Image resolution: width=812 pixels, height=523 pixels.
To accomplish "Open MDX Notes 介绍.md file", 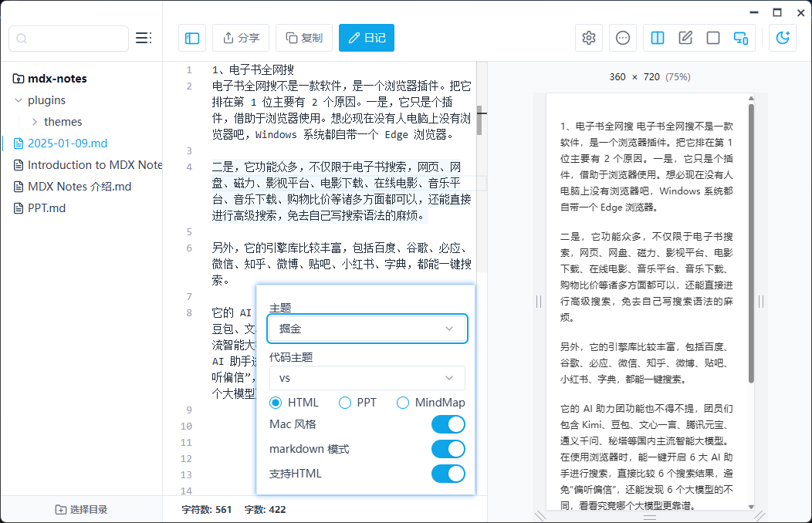I will pos(73,187).
